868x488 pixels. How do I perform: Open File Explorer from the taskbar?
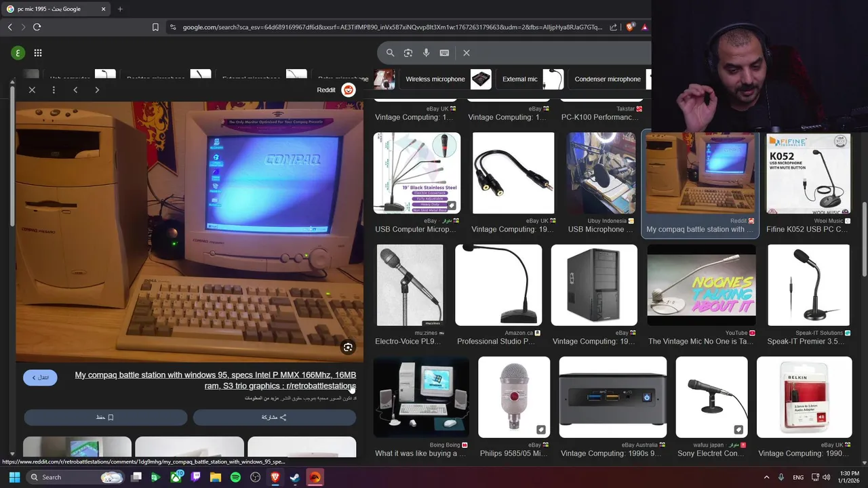pos(216,477)
